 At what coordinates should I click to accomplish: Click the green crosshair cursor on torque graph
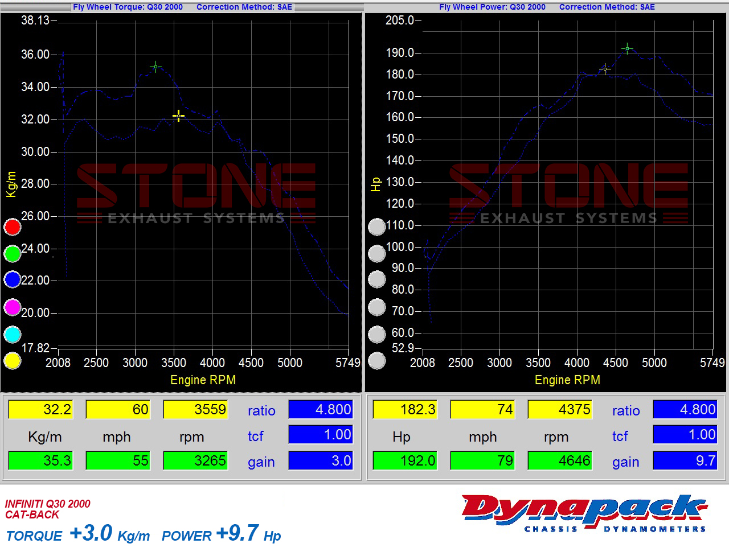click(155, 67)
